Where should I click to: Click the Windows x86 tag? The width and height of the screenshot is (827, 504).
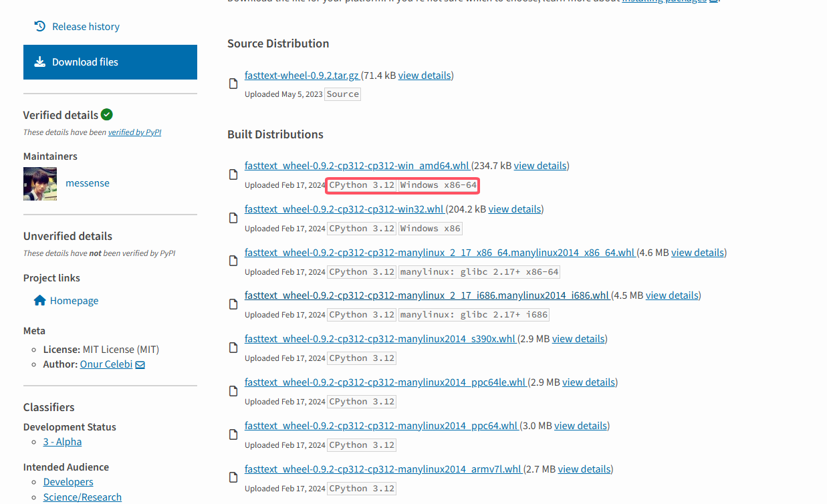tap(431, 229)
